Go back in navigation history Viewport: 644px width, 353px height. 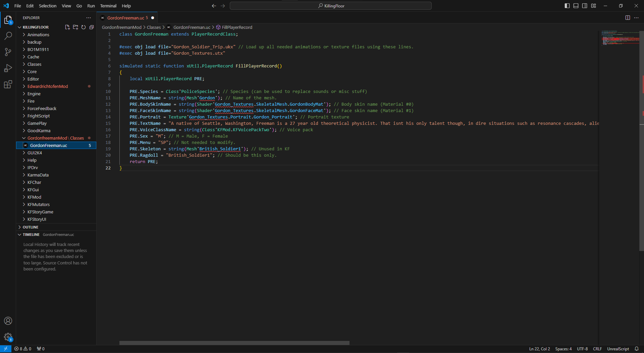(214, 6)
